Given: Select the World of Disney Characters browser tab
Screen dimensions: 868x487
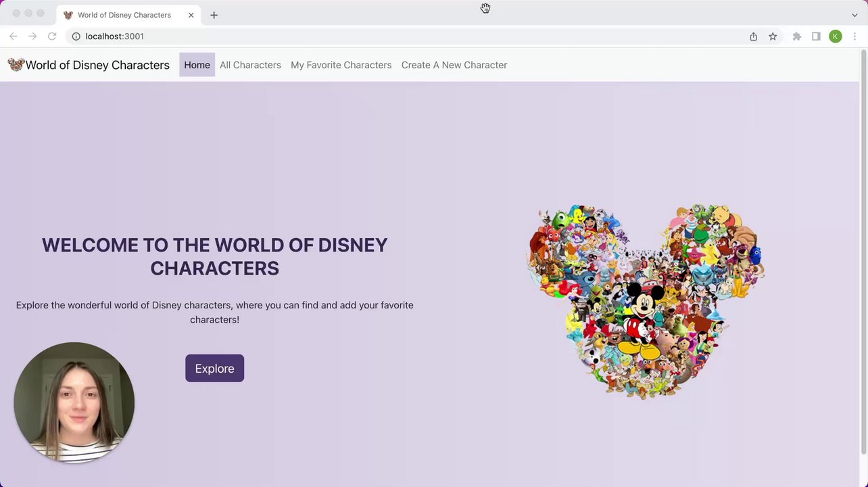Looking at the screenshot, I should click(128, 15).
